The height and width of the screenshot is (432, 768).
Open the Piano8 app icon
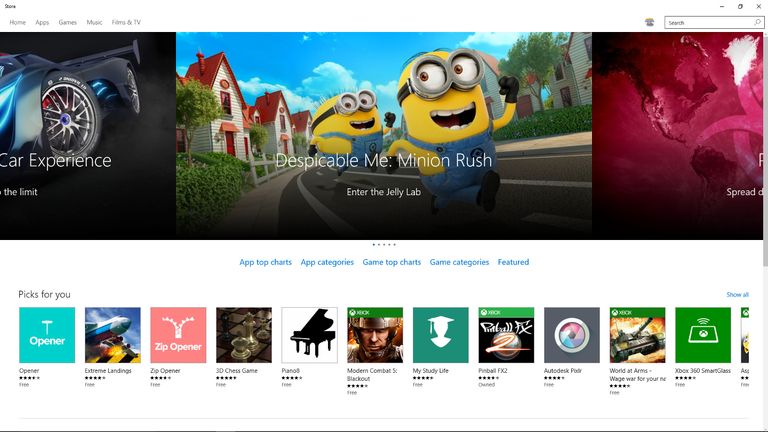coord(310,335)
